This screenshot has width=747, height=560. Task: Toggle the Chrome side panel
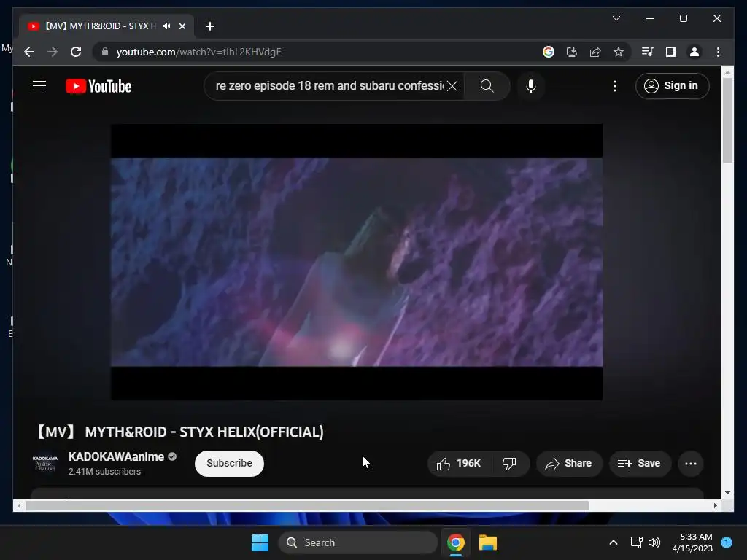(671, 52)
